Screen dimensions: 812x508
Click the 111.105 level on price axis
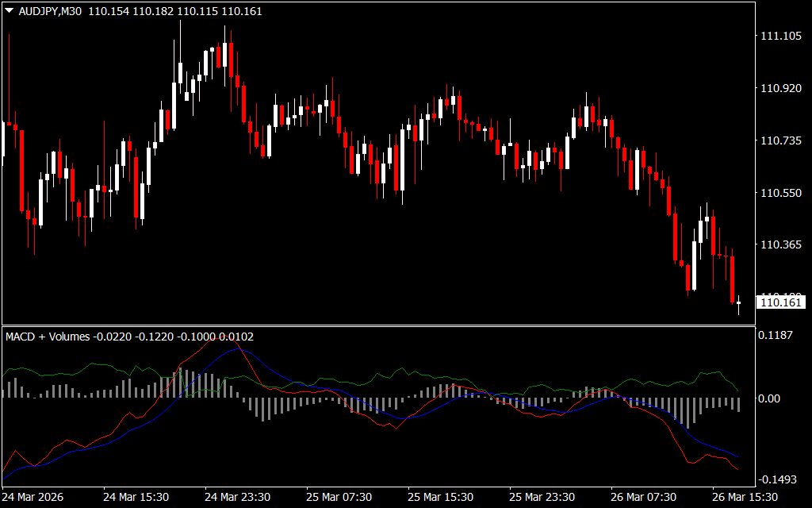[780, 37]
